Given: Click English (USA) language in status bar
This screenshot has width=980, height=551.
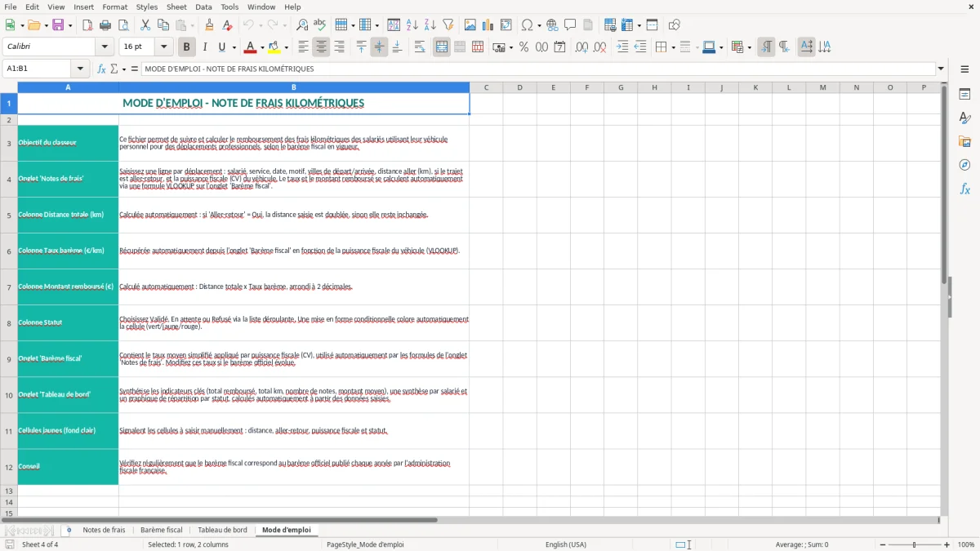Looking at the screenshot, I should tap(566, 544).
